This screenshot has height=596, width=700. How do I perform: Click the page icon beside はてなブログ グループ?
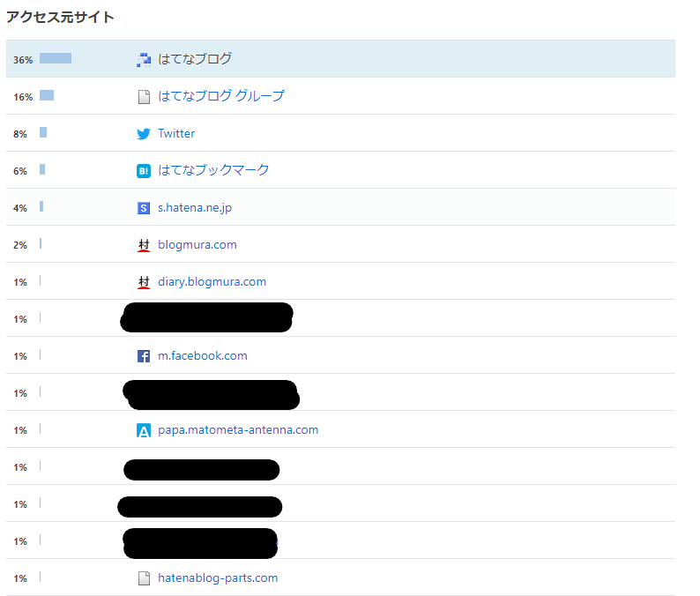click(144, 96)
